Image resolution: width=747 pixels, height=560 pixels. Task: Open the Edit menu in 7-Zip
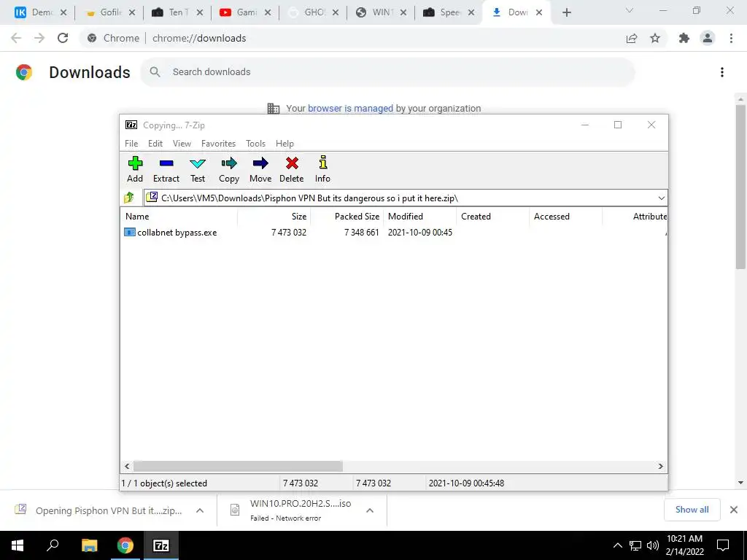155,144
